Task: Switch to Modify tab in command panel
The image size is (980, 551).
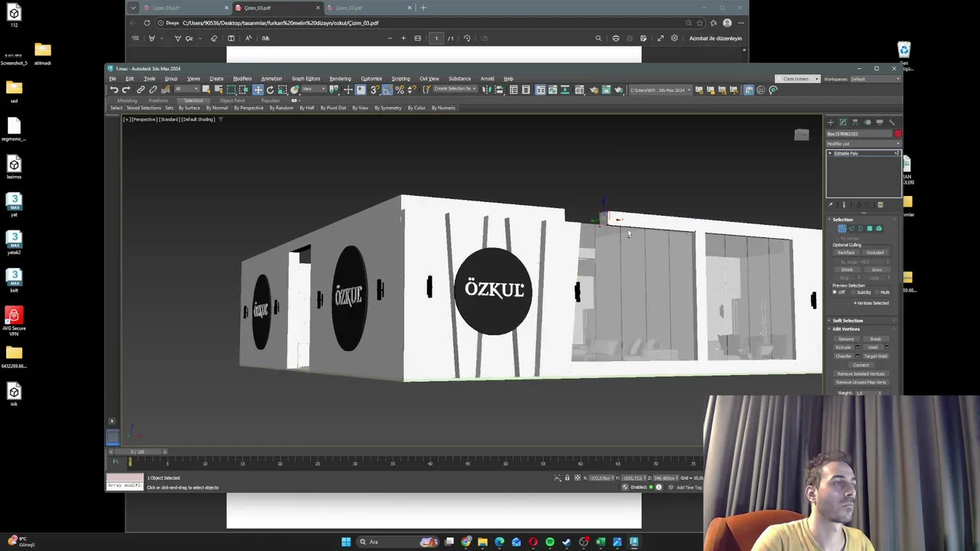Action: coord(842,122)
